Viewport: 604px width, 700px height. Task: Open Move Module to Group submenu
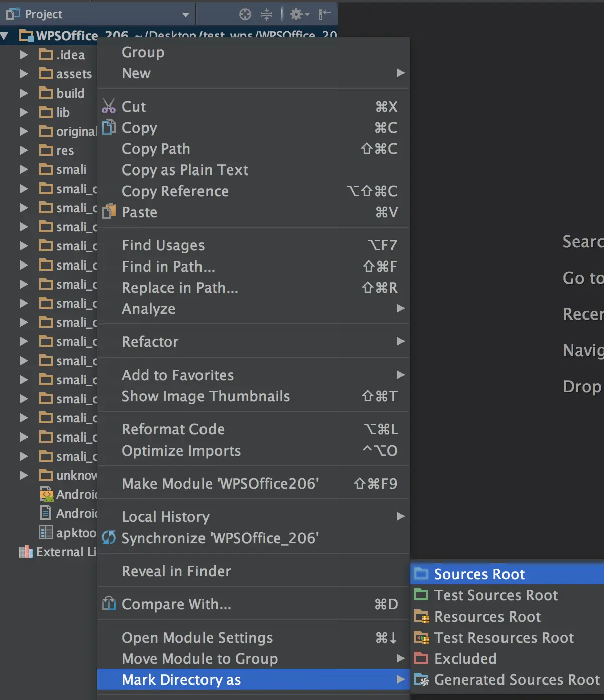(253, 659)
